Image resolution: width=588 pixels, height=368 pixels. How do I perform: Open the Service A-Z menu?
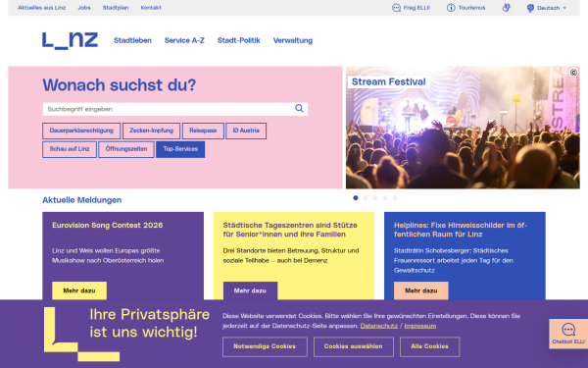[x=184, y=40]
